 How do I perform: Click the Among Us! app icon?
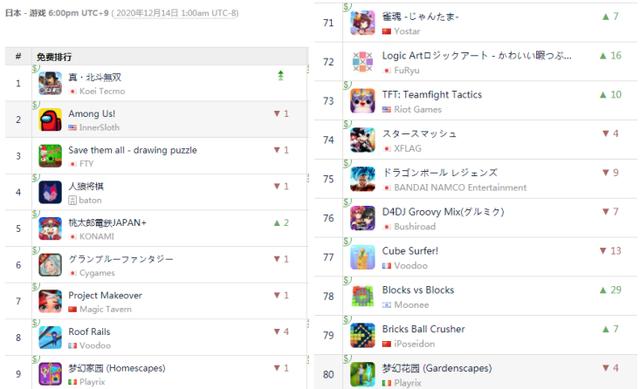pos(50,120)
